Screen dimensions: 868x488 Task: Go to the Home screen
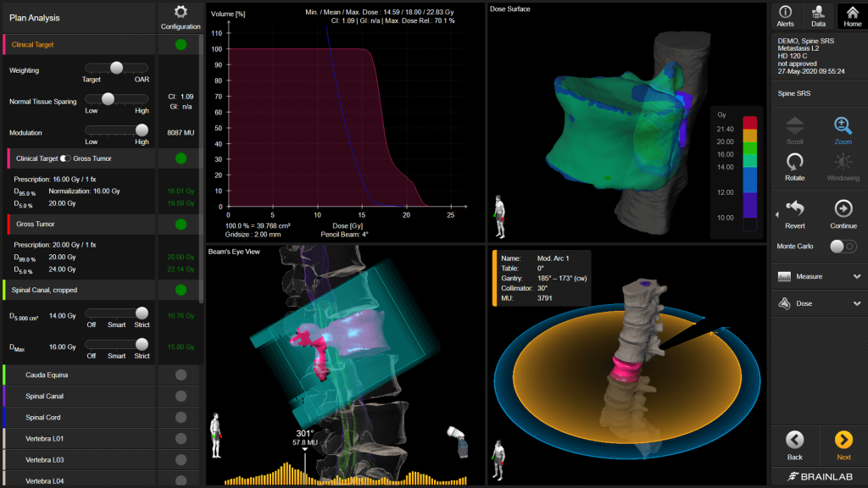(x=851, y=15)
